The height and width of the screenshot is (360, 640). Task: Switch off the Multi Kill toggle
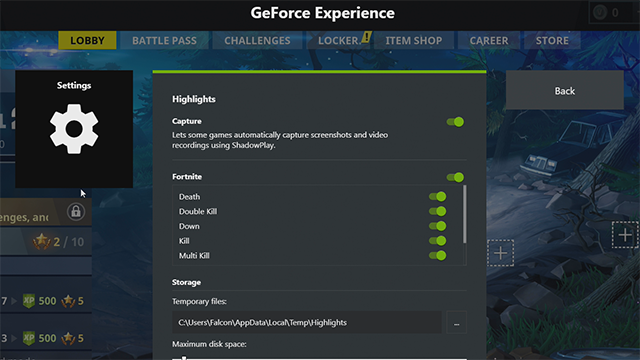[x=438, y=256]
